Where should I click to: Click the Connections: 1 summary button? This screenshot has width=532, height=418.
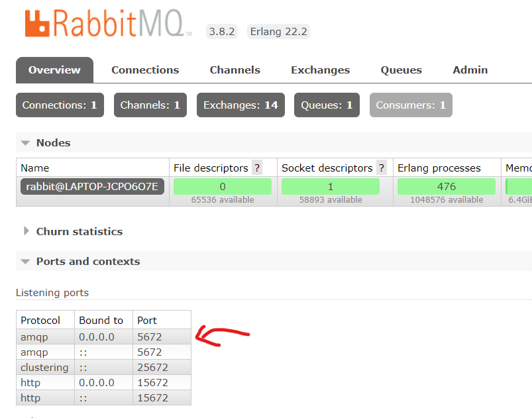pos(60,105)
